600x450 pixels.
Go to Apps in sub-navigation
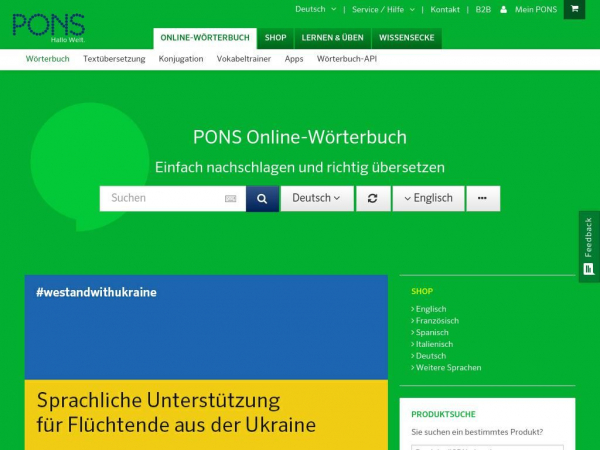click(294, 59)
